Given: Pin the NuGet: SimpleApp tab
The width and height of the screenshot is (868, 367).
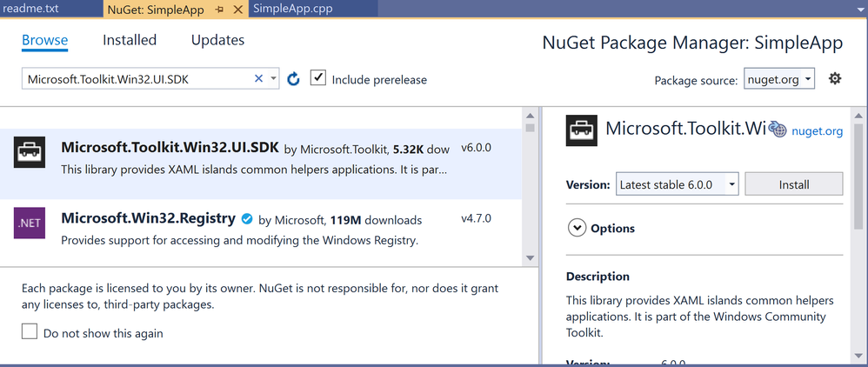Looking at the screenshot, I should [219, 10].
